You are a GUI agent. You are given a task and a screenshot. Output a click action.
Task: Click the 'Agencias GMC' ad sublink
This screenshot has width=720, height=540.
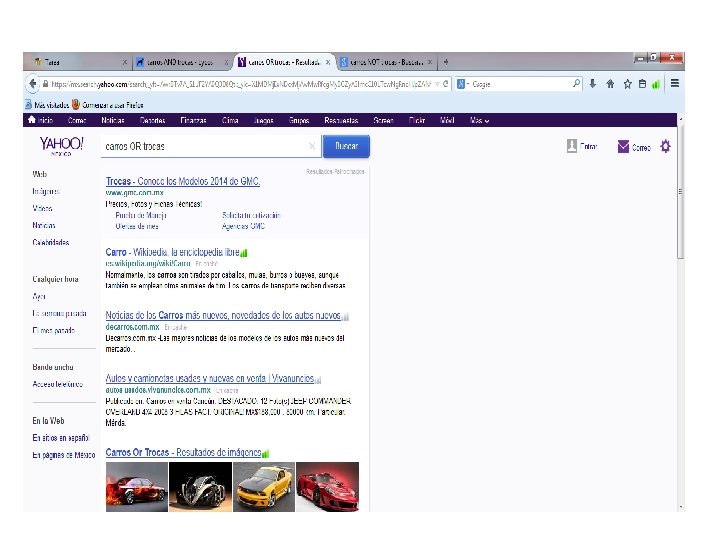pyautogui.click(x=243, y=226)
